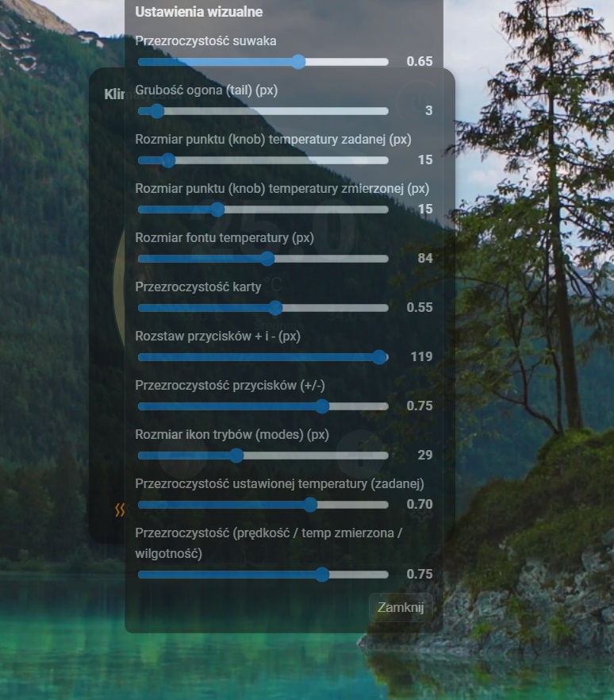Click the value 119 for Rozstaw przycisków
The image size is (614, 700).
[x=422, y=356]
